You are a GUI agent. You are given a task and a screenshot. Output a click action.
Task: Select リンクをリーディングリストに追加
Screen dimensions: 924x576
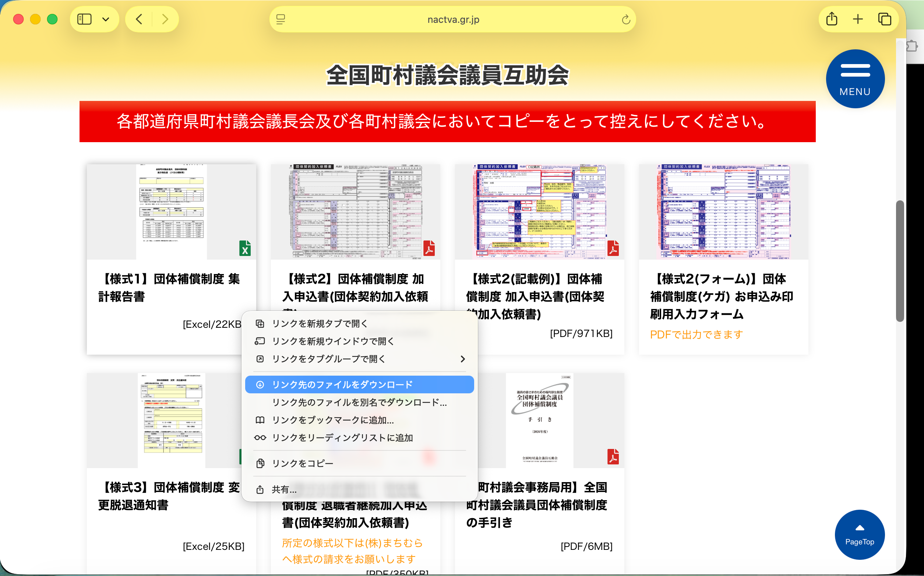[x=359, y=438]
